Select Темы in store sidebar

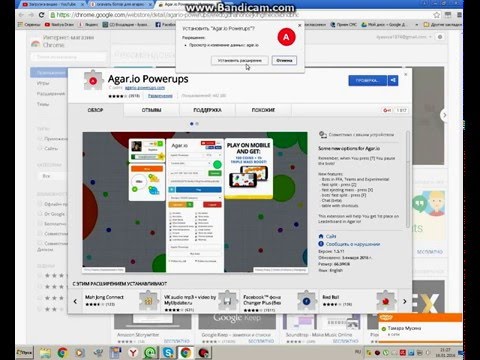coord(43,104)
